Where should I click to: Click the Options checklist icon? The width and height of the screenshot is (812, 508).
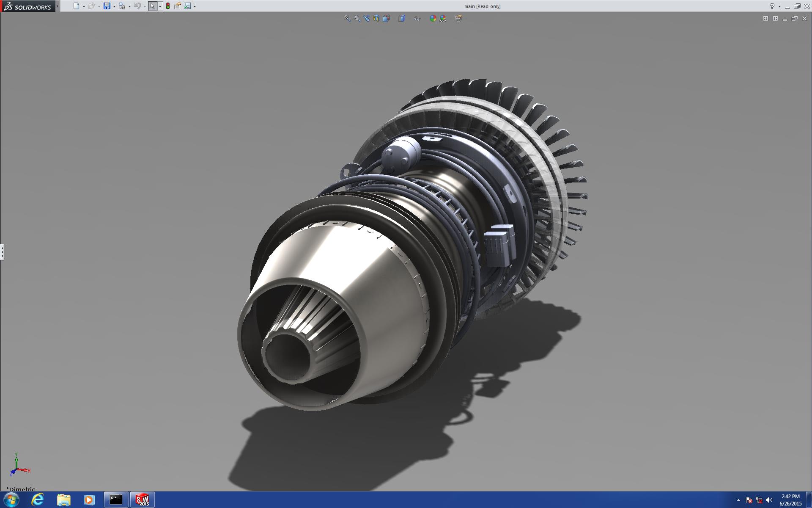(187, 6)
